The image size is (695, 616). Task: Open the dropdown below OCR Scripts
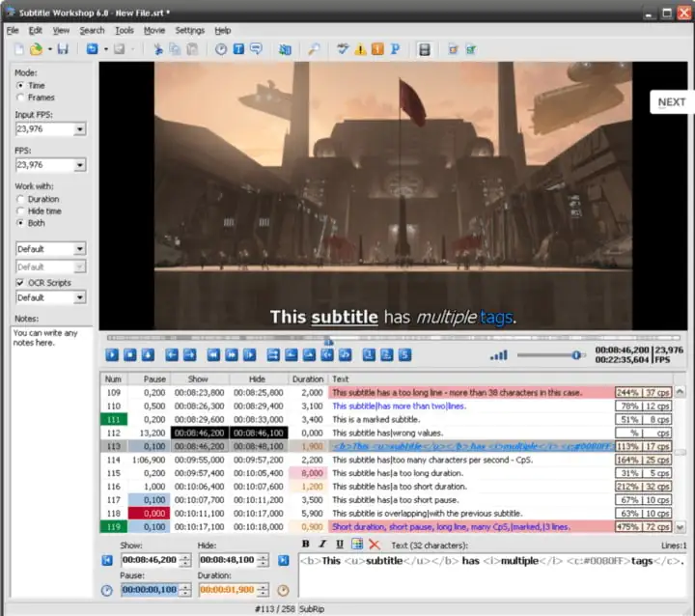tap(79, 297)
